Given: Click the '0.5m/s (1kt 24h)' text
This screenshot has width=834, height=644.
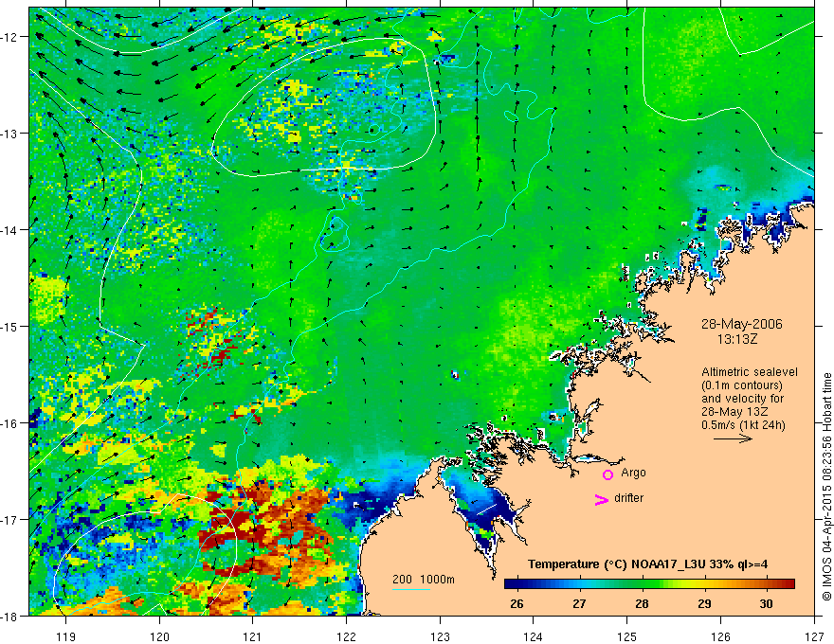Looking at the screenshot, I should [743, 425].
